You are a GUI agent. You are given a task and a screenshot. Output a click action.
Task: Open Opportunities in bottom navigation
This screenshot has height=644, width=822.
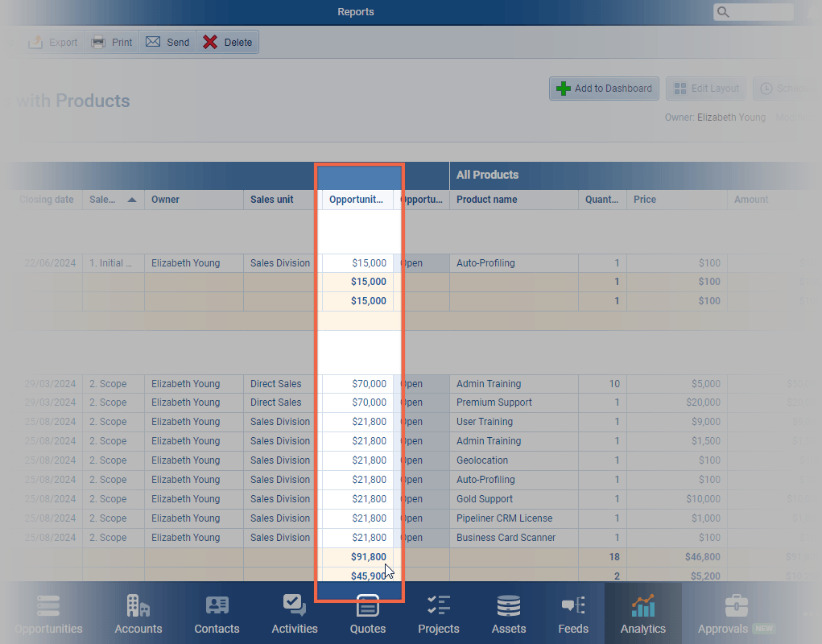(x=48, y=615)
